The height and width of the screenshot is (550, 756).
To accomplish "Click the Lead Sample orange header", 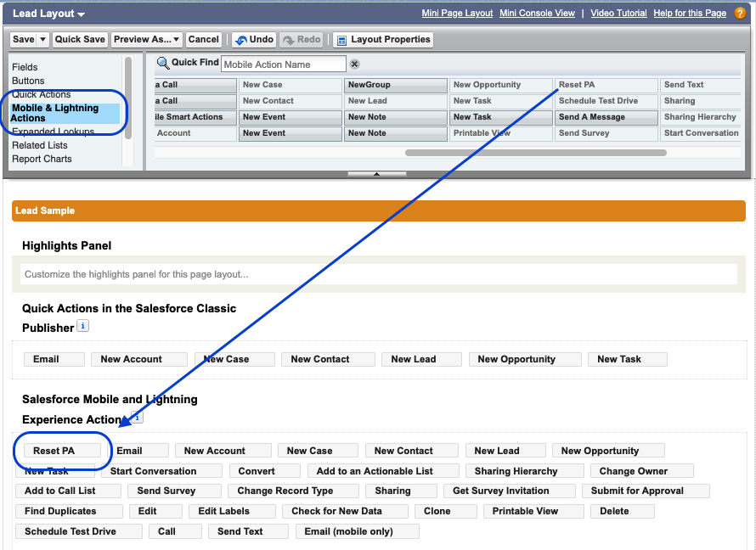I will (379, 211).
